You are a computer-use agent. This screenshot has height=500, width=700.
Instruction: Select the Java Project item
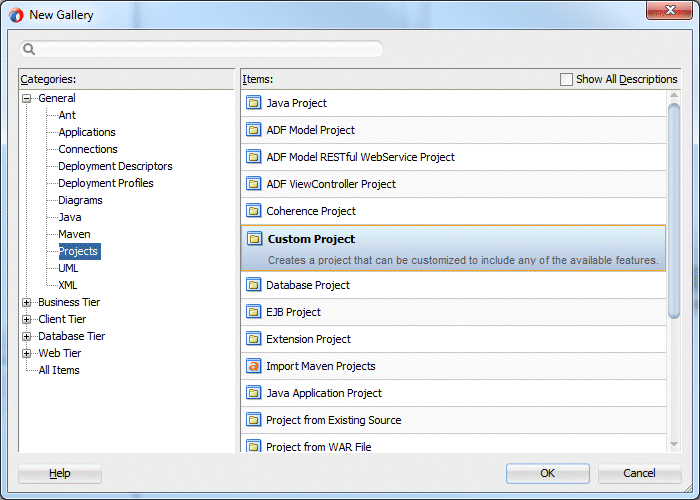point(454,103)
